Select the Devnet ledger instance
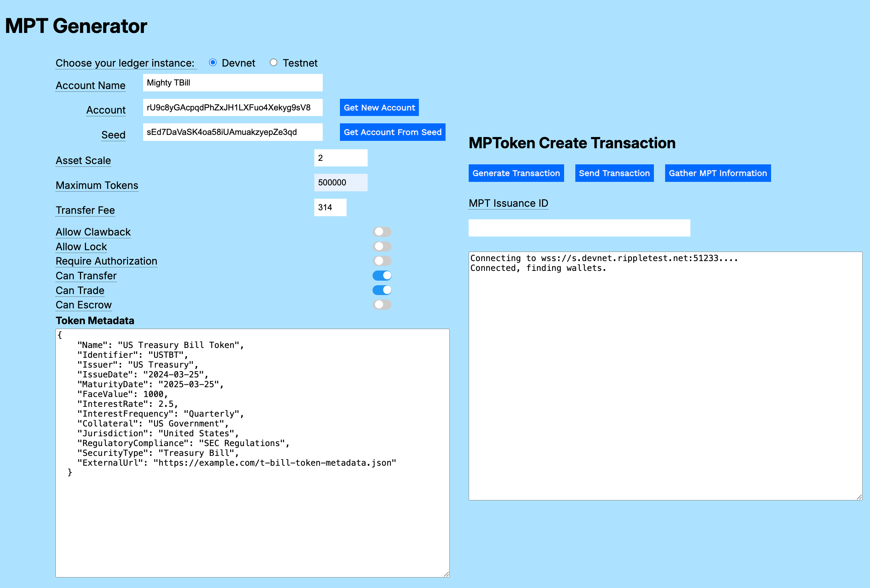The width and height of the screenshot is (870, 588). click(213, 62)
